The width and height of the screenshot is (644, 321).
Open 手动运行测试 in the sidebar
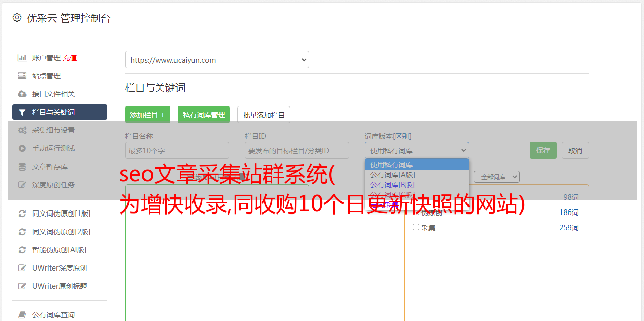tap(53, 148)
